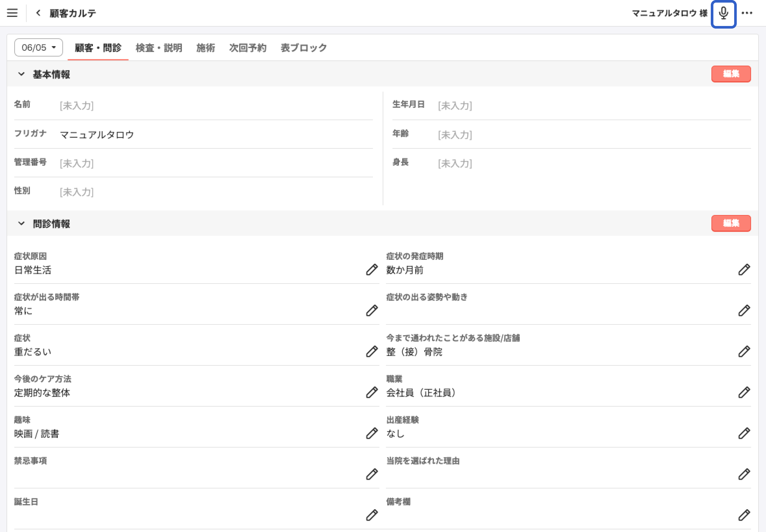
Task: Click the 出産経験 なし value
Action: coord(395,434)
